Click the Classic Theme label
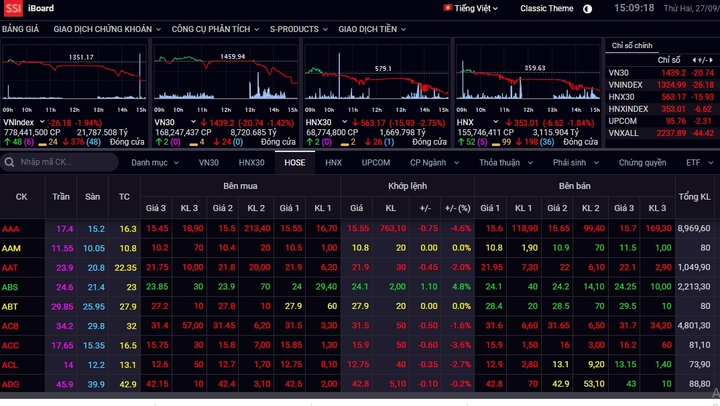The height and width of the screenshot is (406, 720). click(547, 8)
